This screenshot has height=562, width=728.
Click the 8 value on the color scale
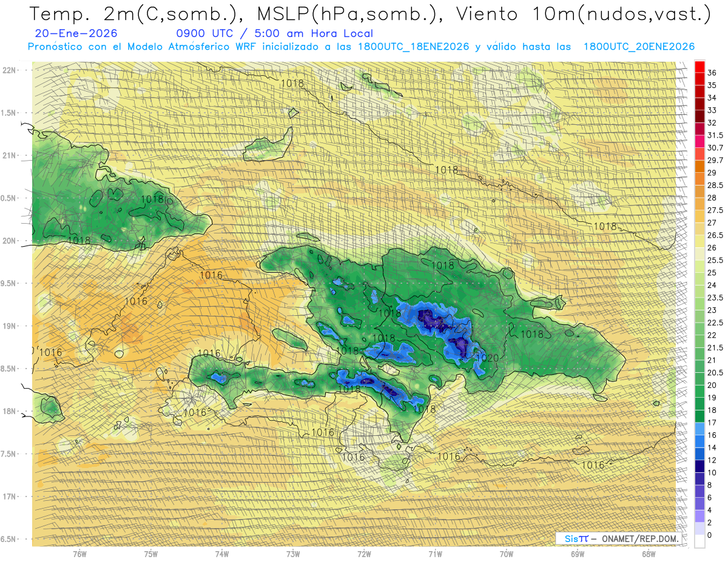click(710, 485)
